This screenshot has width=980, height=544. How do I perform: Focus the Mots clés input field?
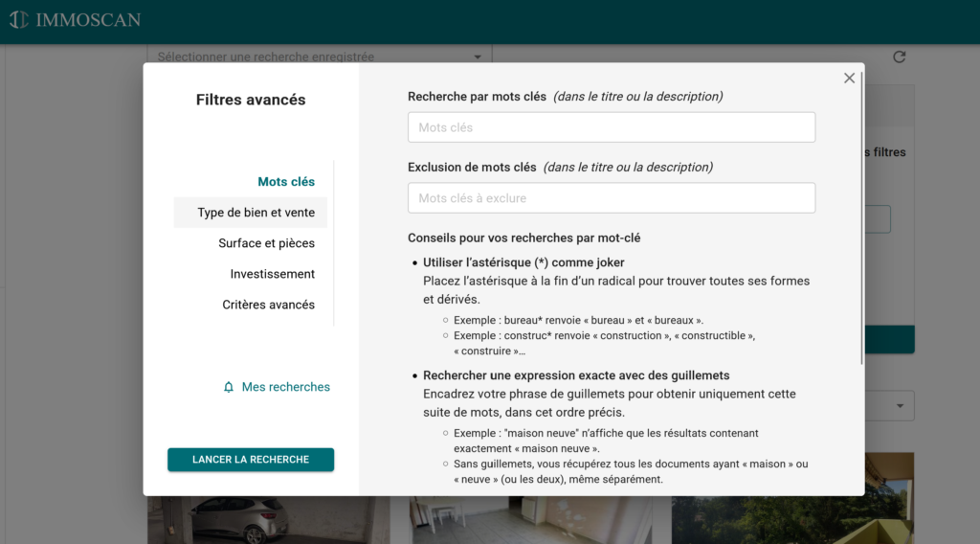[x=612, y=127]
